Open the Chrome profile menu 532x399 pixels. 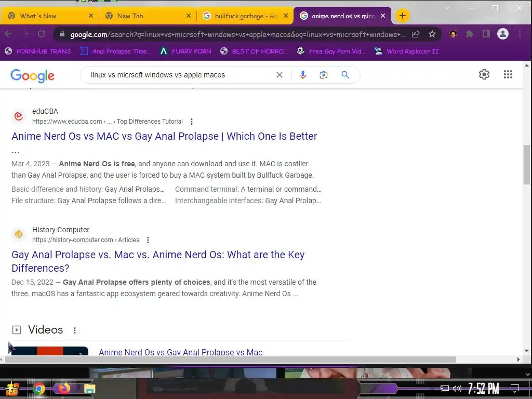click(x=503, y=34)
